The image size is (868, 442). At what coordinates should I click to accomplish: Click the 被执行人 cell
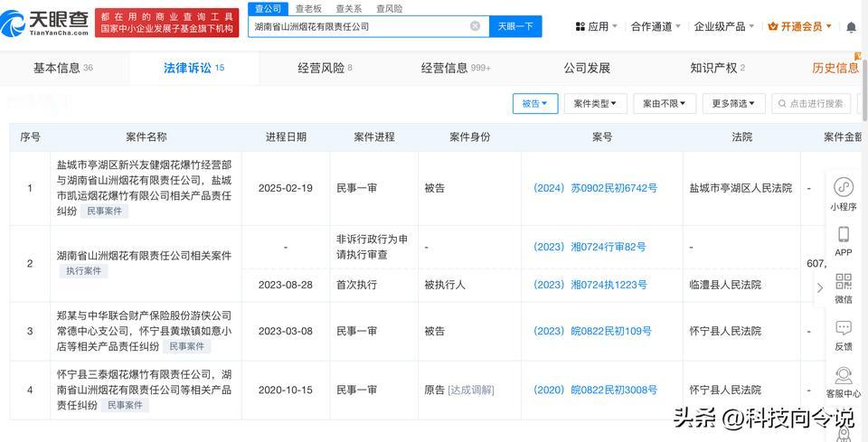[445, 285]
